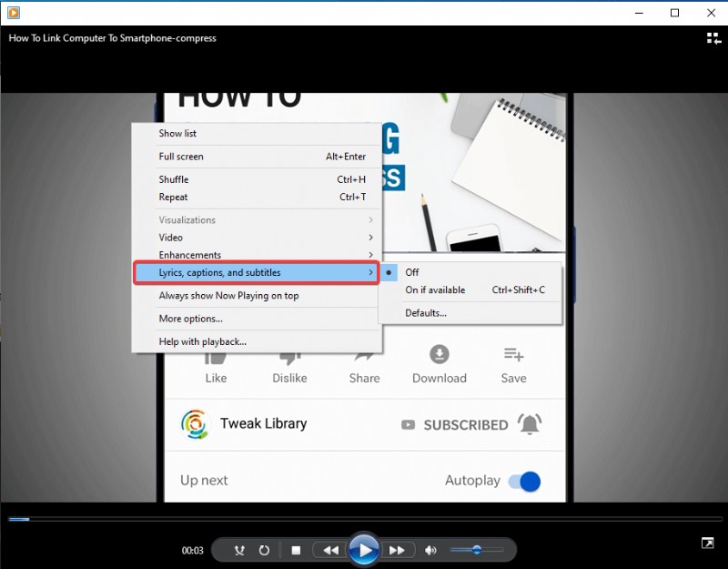Expand the Enhancements submenu
Screen dimensions: 728x569
coord(189,255)
